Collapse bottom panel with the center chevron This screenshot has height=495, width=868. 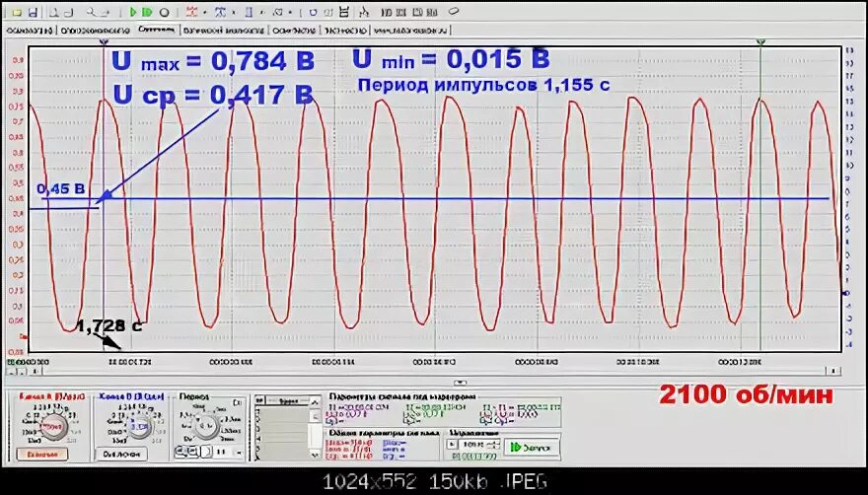click(460, 382)
